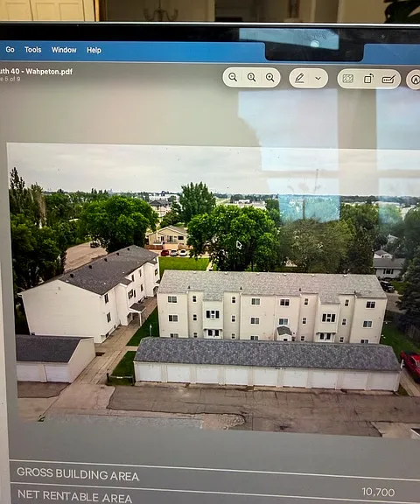This screenshot has width=420, height=504.
Task: Click the 10,700 net rentable value
Action: pyautogui.click(x=378, y=492)
